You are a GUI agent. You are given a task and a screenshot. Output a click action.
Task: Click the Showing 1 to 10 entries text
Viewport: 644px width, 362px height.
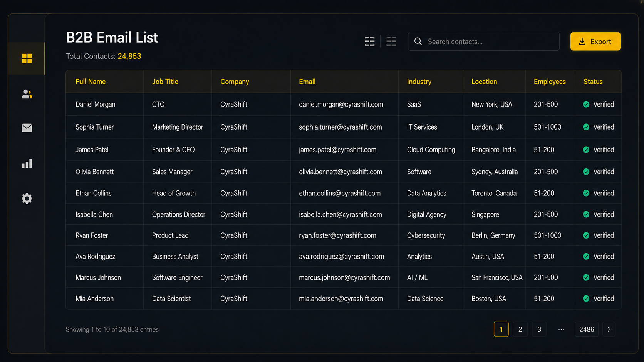click(112, 329)
